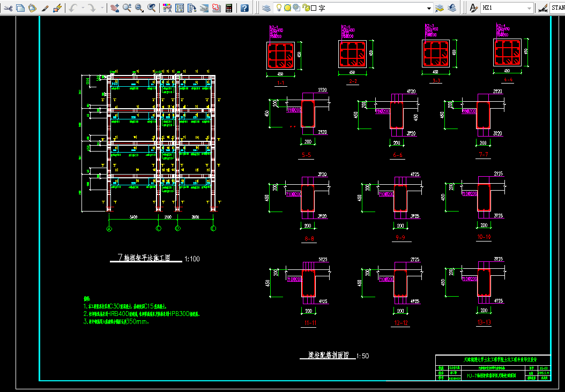Click the 13-13 beam section label
The image size is (565, 392).
coord(484,322)
